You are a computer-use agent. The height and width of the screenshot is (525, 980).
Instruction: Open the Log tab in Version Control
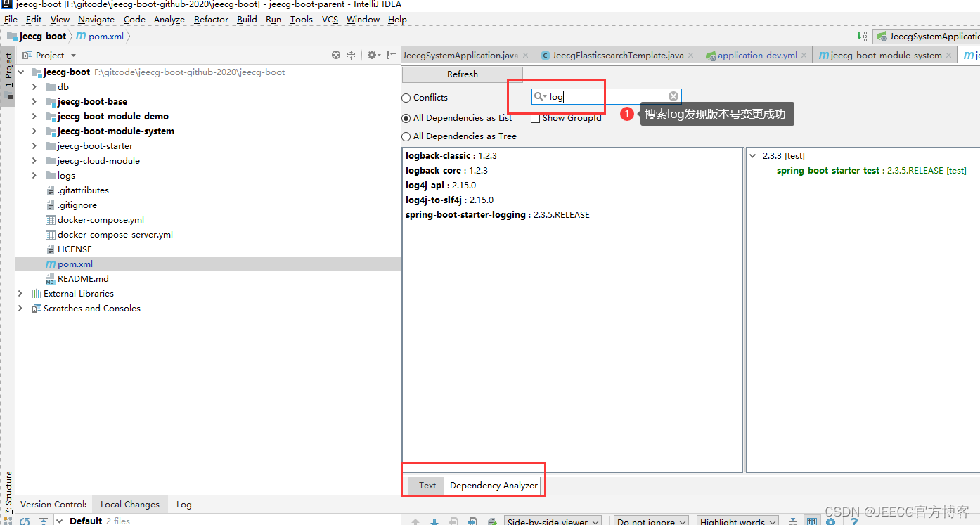coord(183,505)
